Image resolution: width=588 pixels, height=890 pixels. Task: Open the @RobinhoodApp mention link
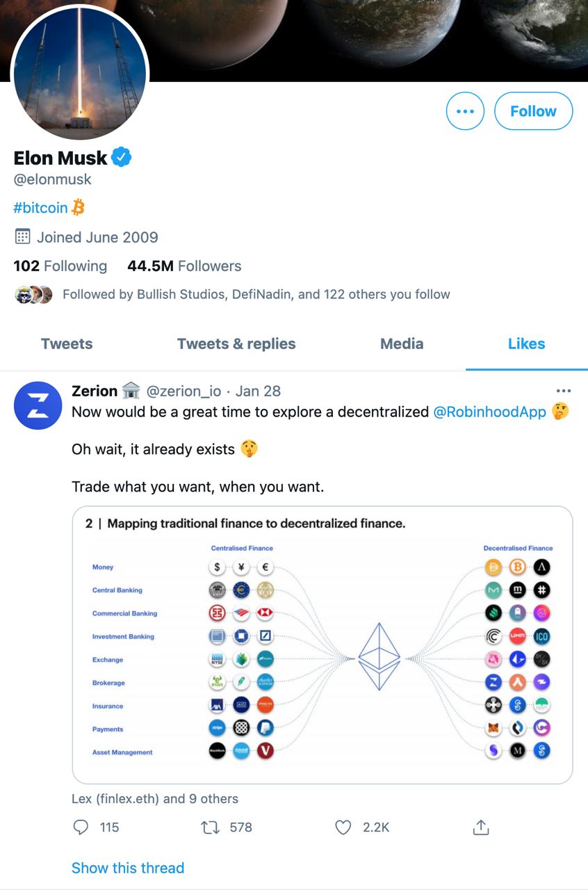pyautogui.click(x=489, y=412)
